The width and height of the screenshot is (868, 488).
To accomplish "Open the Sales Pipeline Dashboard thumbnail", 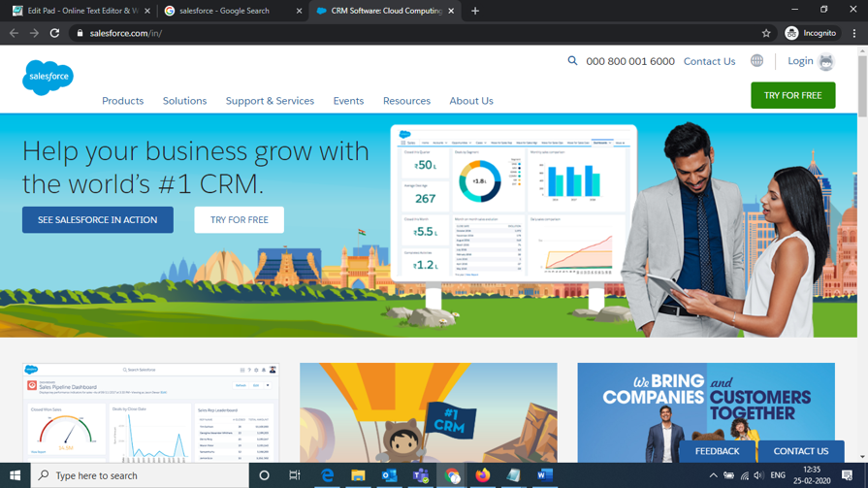I will (x=150, y=412).
